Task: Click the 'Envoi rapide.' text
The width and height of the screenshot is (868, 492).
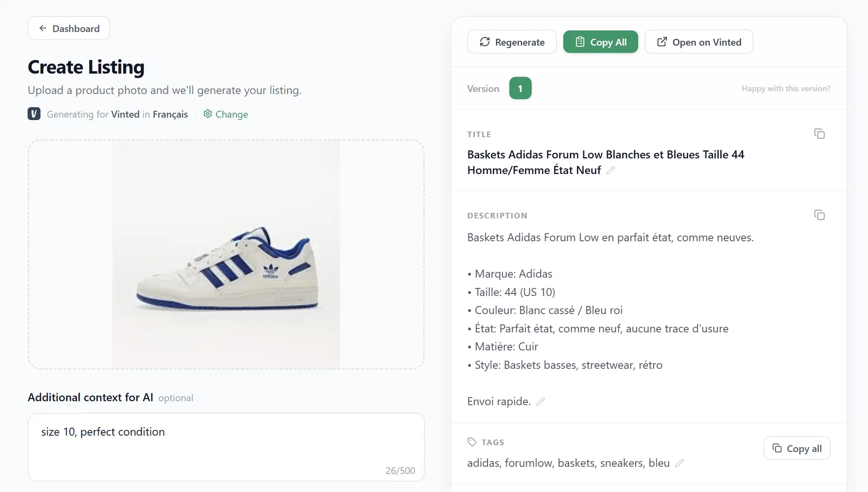Action: (x=499, y=401)
